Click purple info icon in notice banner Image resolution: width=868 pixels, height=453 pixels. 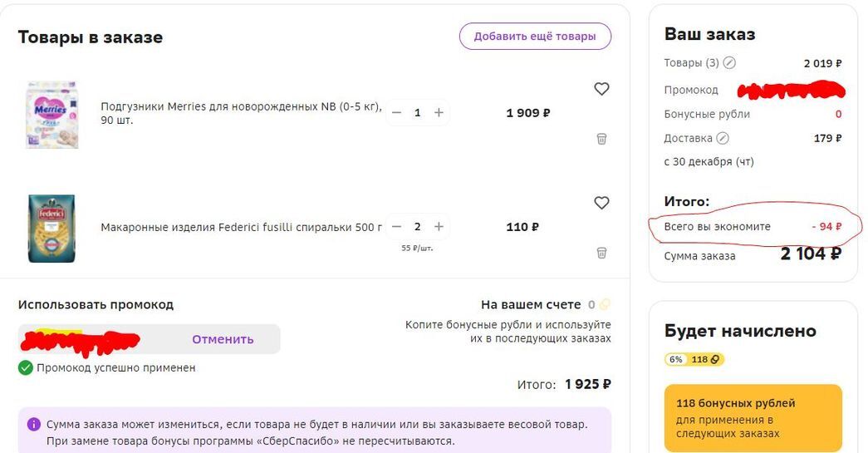(x=33, y=424)
